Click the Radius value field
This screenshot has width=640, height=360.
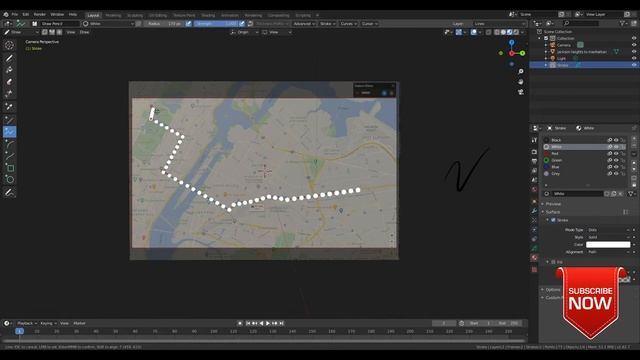[165, 24]
